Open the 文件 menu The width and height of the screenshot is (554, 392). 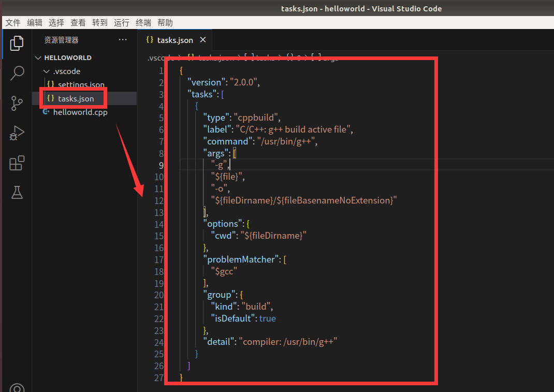pyautogui.click(x=13, y=23)
